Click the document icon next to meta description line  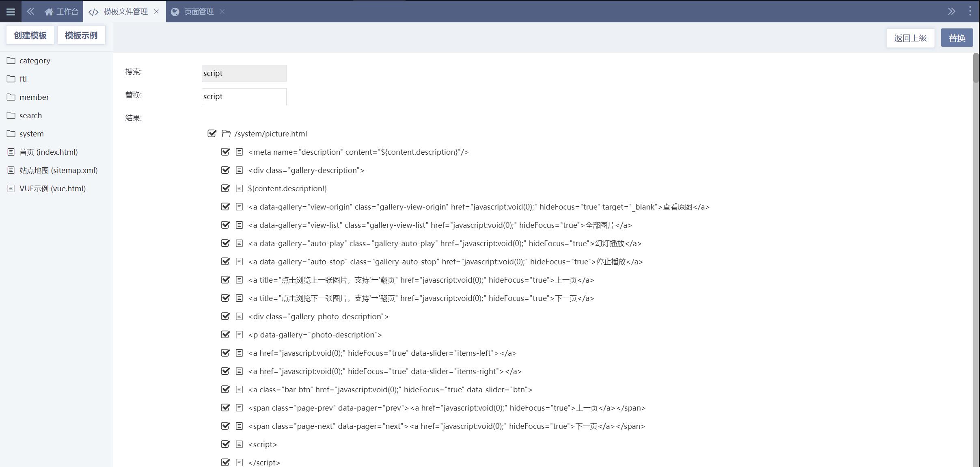tap(240, 151)
